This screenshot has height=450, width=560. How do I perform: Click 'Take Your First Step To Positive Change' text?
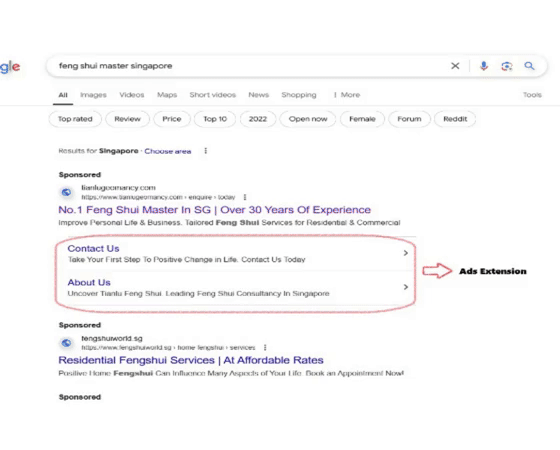[186, 260]
